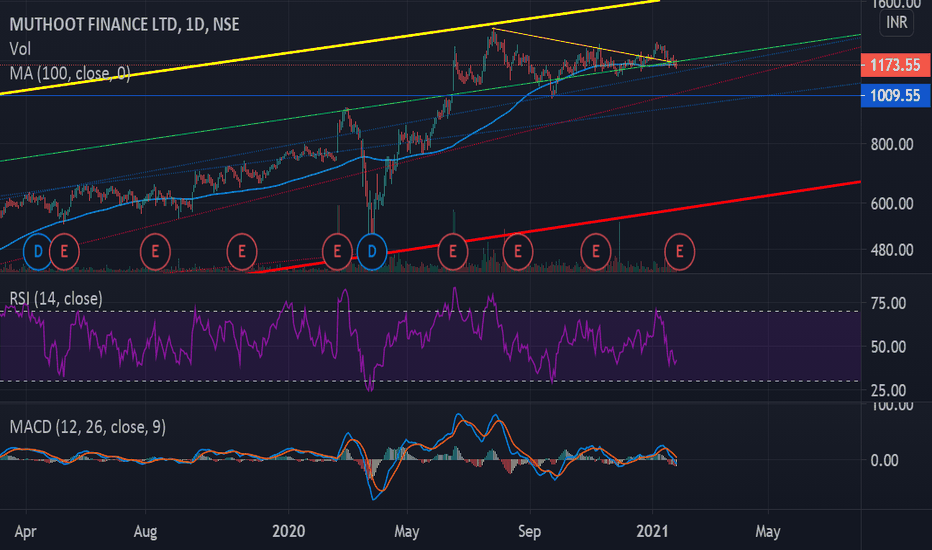Select the RSI (14, close) legend
The image size is (932, 550).
[56, 298]
